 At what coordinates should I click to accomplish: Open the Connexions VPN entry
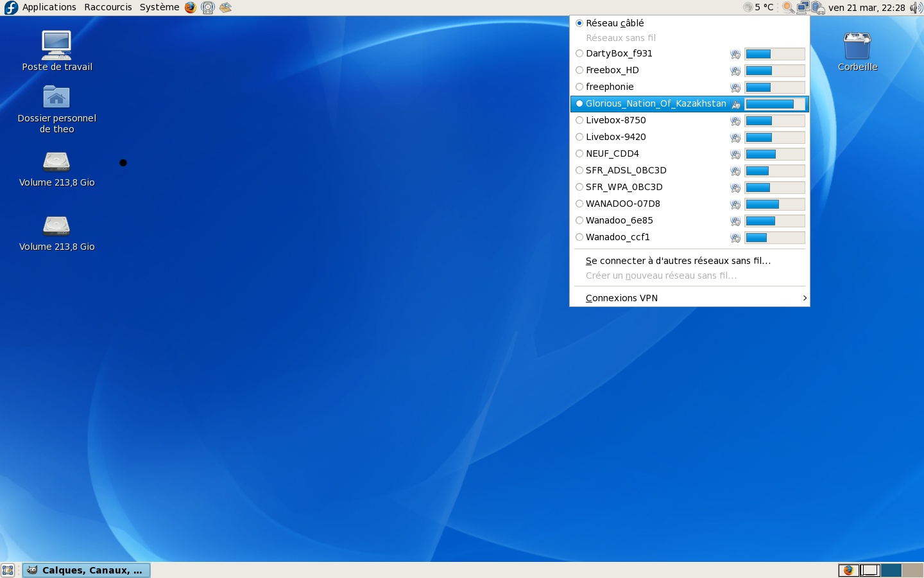[689, 298]
